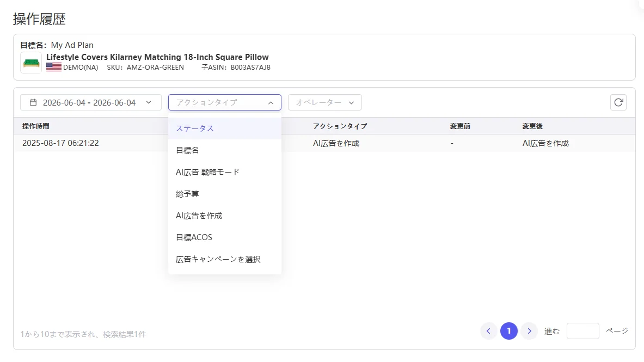Collapse the アクションタイプ dropdown
The width and height of the screenshot is (644, 362).
[x=225, y=102]
